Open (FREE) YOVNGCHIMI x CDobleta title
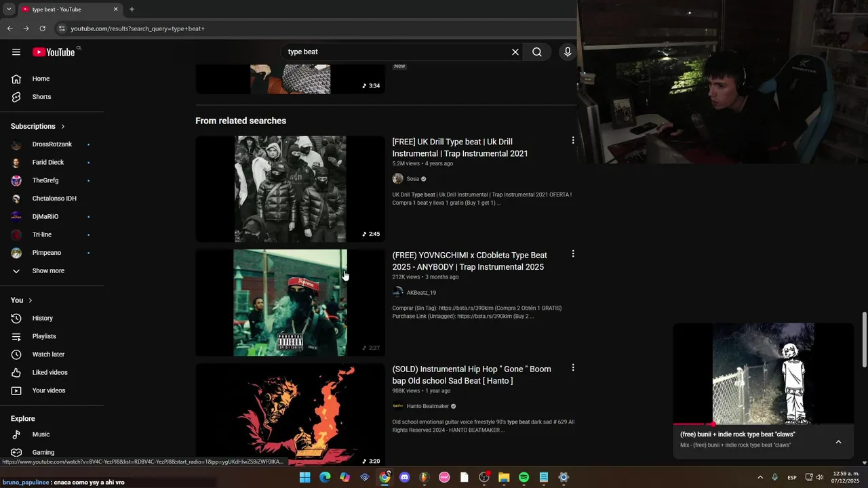868x488 pixels. [469, 261]
